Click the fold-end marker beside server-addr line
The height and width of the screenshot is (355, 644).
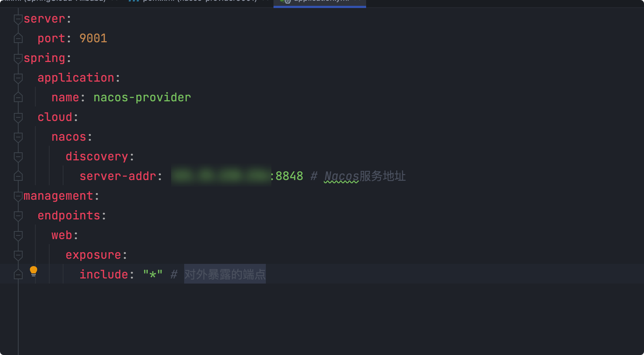pos(18,176)
